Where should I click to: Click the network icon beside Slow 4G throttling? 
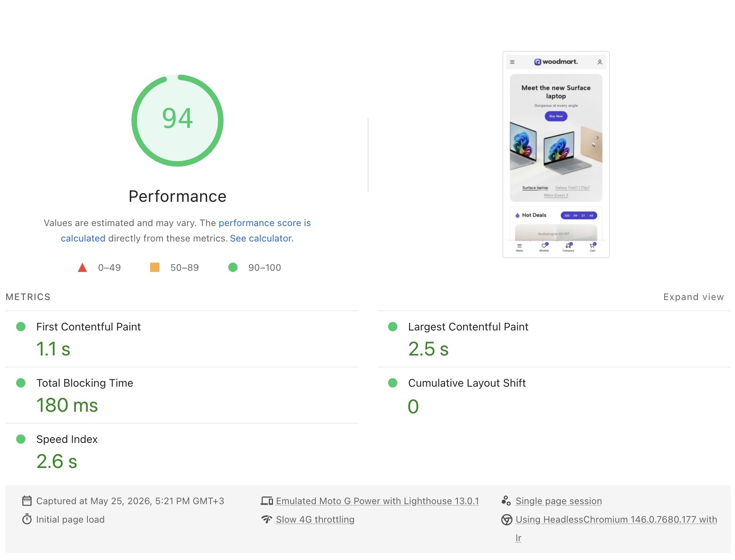click(267, 519)
